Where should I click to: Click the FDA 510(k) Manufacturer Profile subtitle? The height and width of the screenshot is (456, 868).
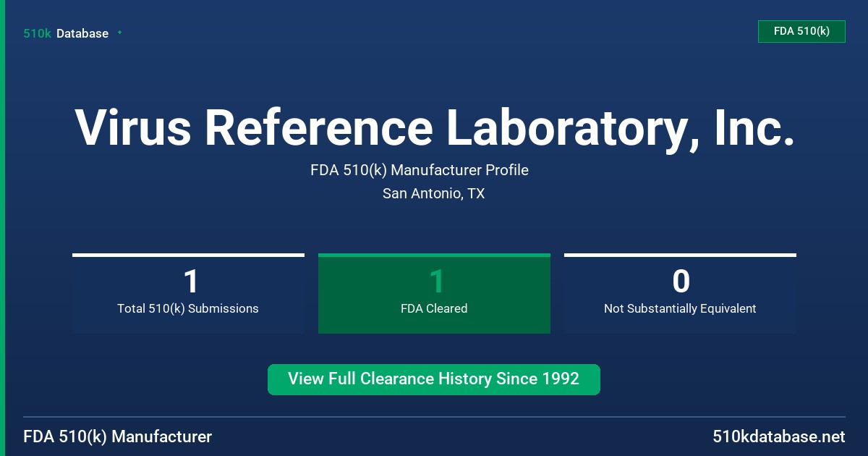(x=420, y=170)
